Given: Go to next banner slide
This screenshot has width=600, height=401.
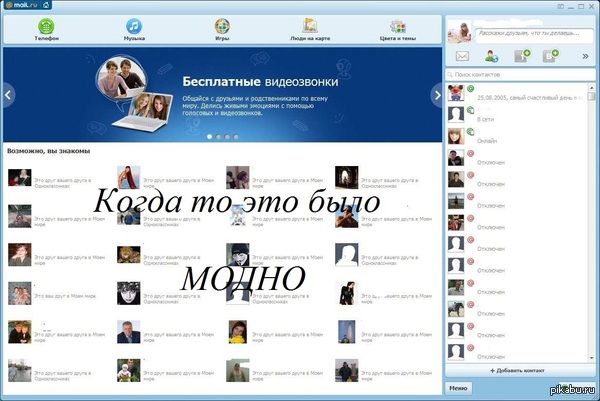Looking at the screenshot, I should point(436,95).
